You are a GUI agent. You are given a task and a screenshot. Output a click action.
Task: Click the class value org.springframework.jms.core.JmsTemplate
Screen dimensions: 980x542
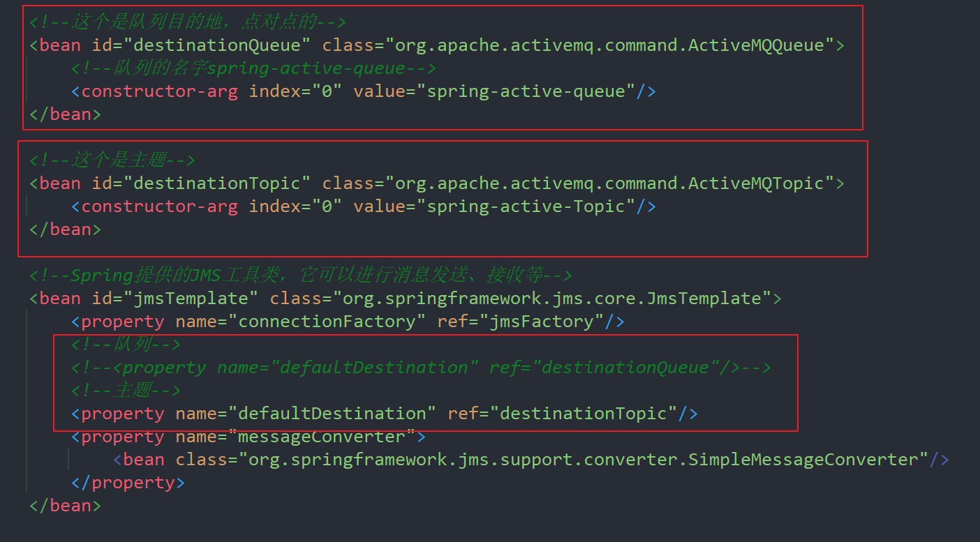[552, 299]
